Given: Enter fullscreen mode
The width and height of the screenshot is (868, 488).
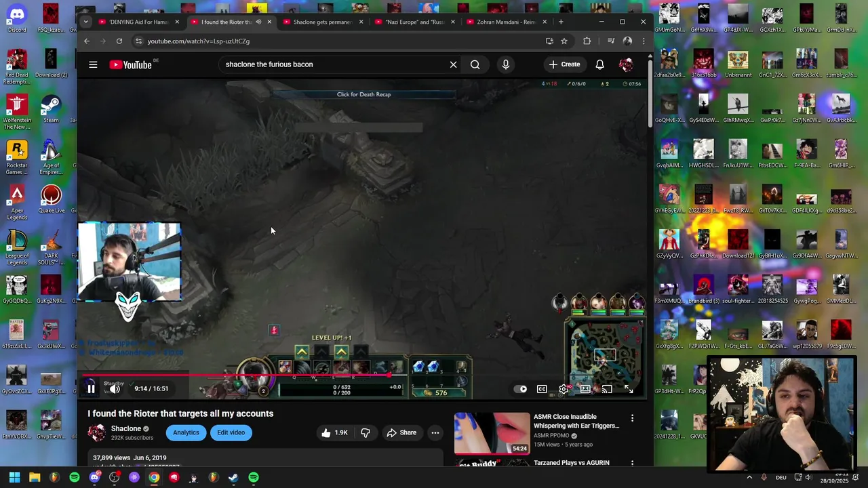Looking at the screenshot, I should pyautogui.click(x=629, y=389).
